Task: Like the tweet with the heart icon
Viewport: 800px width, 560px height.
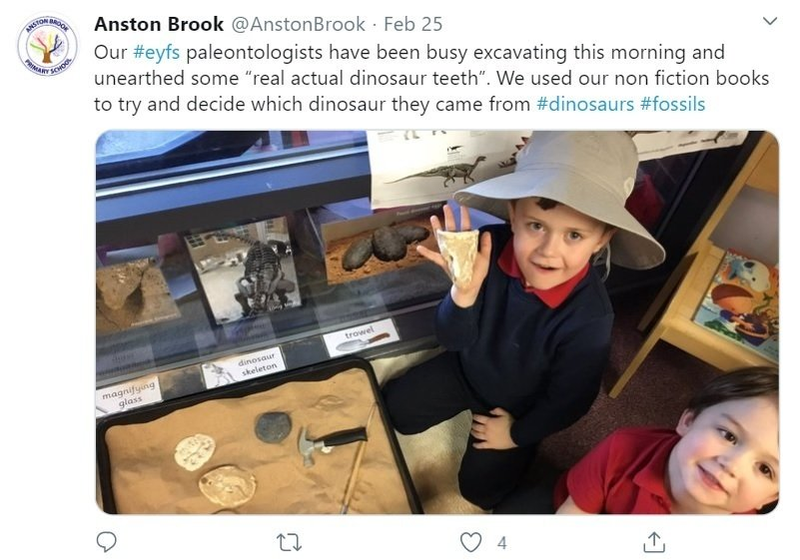Action: pyautogui.click(x=470, y=542)
